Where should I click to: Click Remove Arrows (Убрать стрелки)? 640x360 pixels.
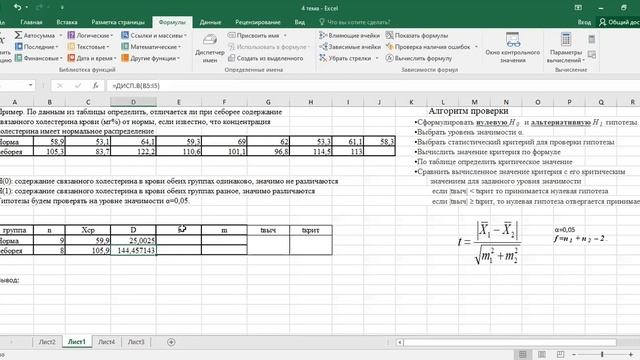345,58
